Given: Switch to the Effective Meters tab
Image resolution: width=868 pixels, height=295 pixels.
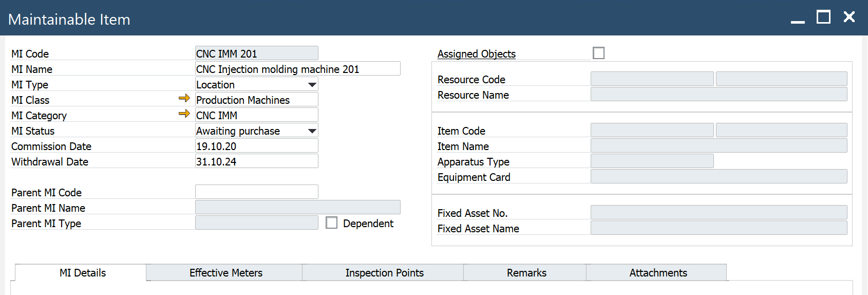Looking at the screenshot, I should click(x=225, y=273).
